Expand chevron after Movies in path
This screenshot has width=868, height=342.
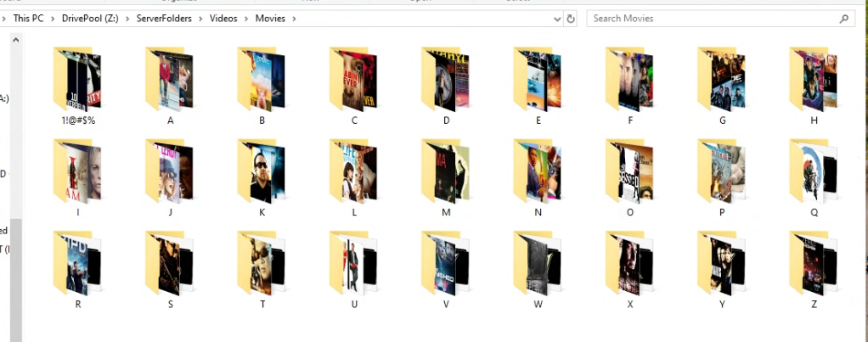(294, 19)
